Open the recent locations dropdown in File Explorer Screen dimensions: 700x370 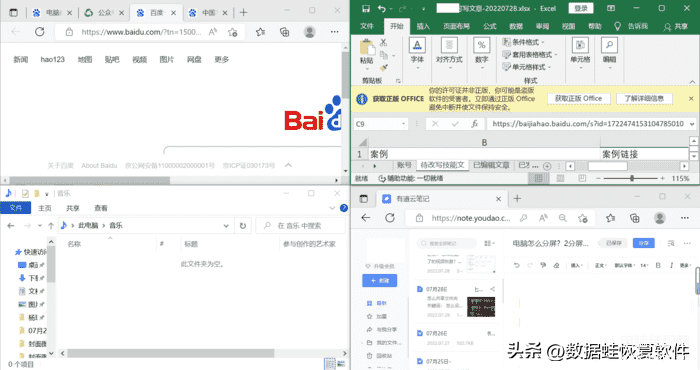[x=40, y=226]
